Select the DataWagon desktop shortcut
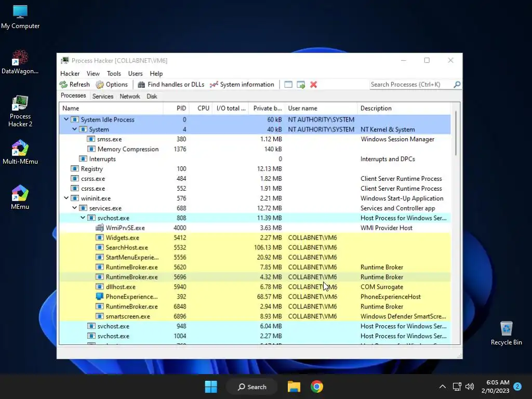 (x=20, y=62)
